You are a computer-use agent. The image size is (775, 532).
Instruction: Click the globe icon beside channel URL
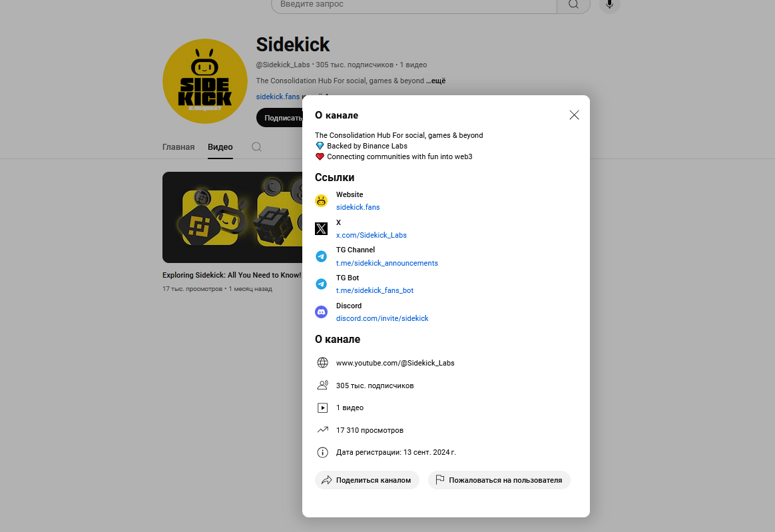pos(322,362)
